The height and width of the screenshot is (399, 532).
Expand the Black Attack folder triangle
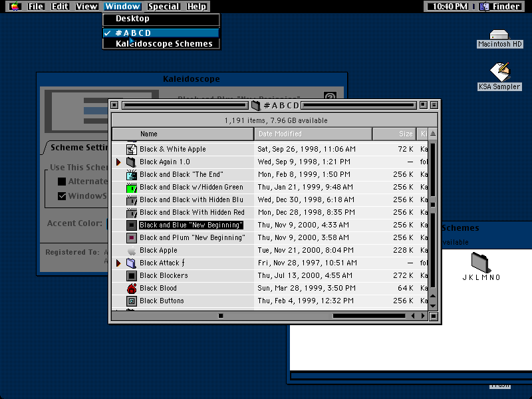click(118, 263)
